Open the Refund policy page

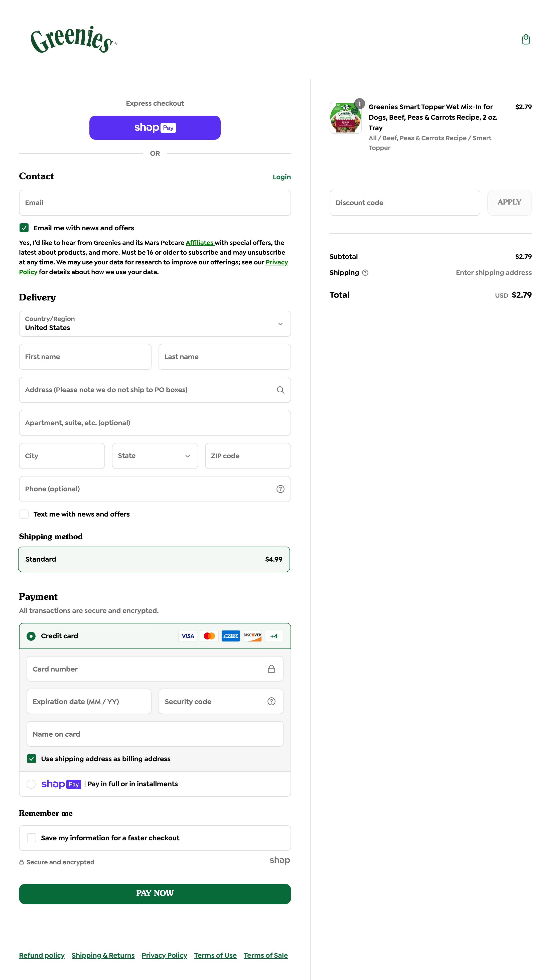(x=42, y=955)
